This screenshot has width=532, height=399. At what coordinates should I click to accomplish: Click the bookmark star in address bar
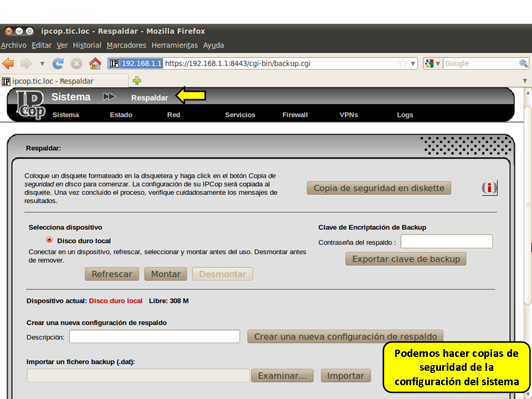click(403, 63)
